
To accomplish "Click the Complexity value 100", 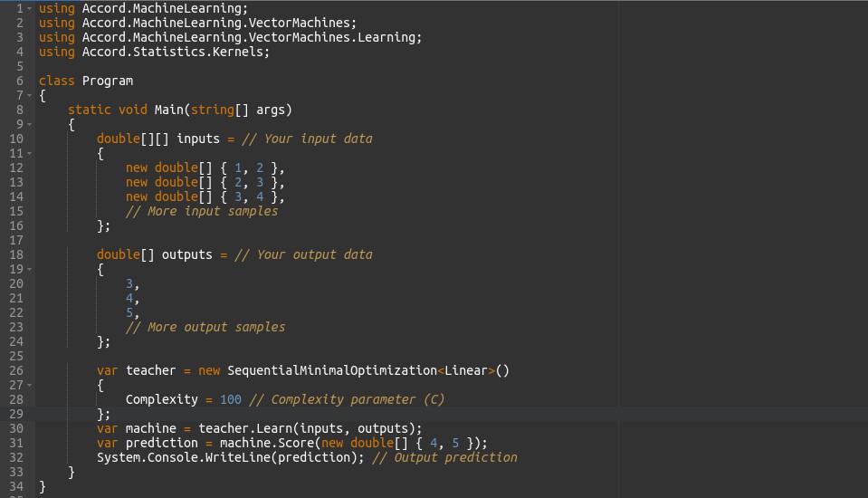I will coord(230,399).
